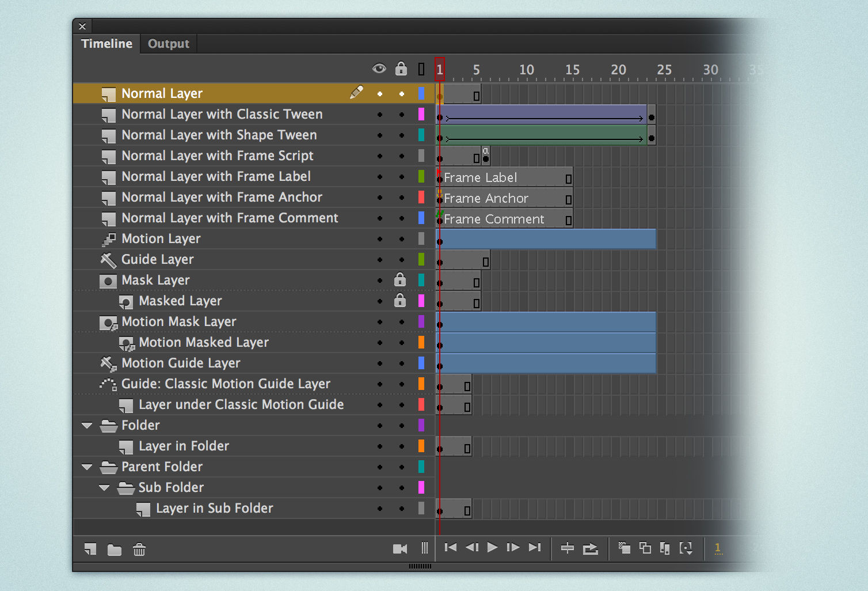Screen dimensions: 868x591
Task: Add a new layer folder
Action: [x=114, y=550]
